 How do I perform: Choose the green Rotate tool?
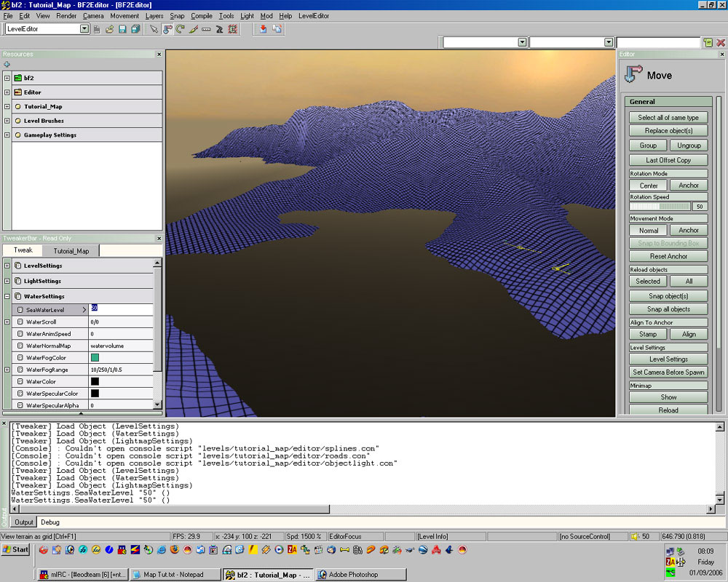click(x=180, y=29)
